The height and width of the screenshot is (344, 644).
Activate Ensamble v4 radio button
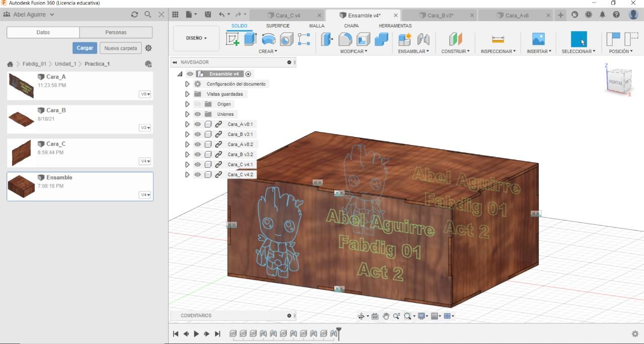pos(248,74)
